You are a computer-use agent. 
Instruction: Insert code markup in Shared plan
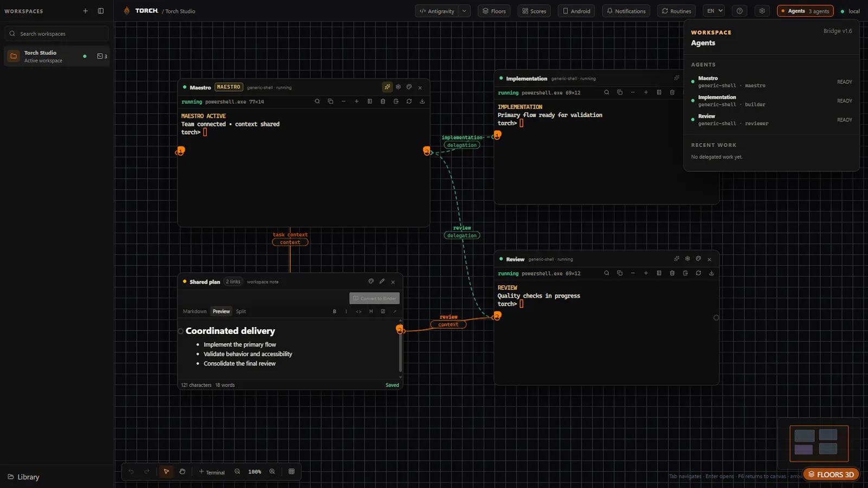[x=359, y=311]
